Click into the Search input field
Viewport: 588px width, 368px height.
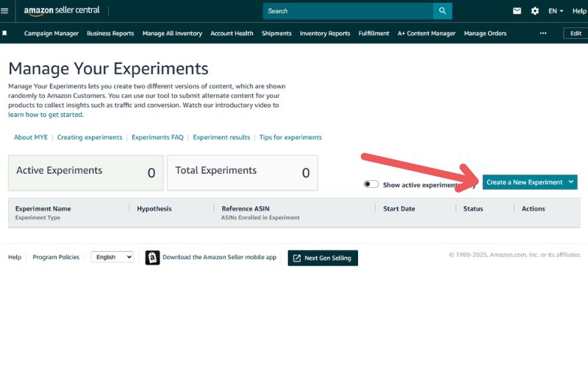click(348, 11)
